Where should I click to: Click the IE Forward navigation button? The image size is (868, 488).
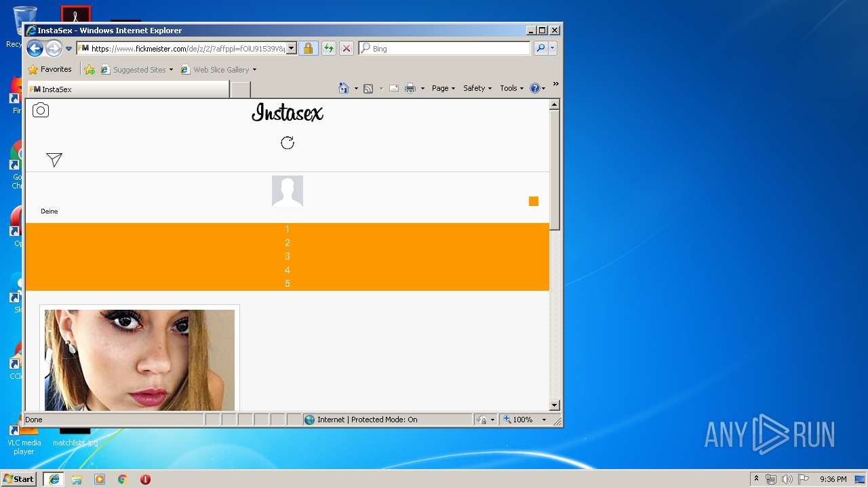coord(54,48)
